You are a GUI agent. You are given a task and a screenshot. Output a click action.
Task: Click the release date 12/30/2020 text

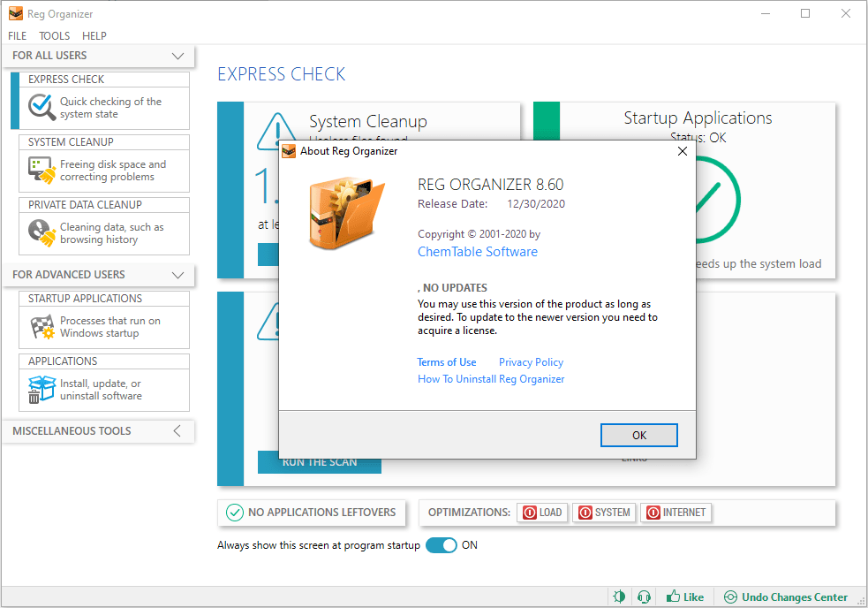point(536,204)
